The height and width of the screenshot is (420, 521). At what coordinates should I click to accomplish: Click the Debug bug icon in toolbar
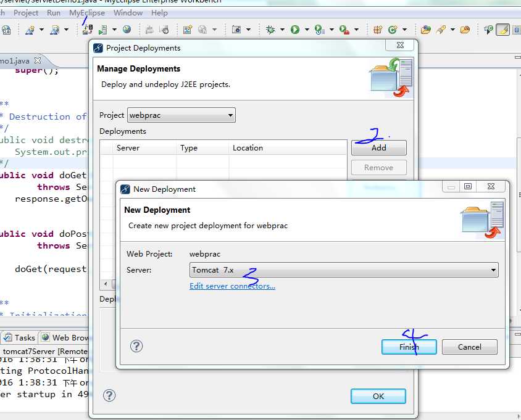pos(270,30)
